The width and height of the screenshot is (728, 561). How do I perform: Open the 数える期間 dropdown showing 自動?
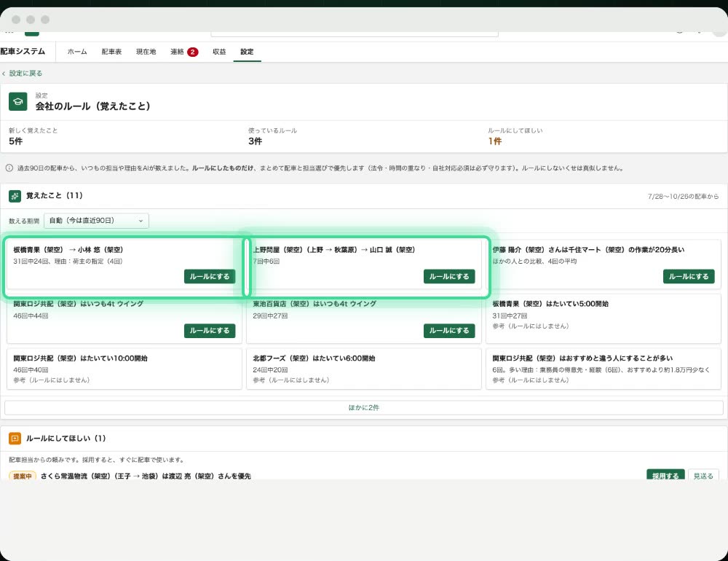click(96, 221)
